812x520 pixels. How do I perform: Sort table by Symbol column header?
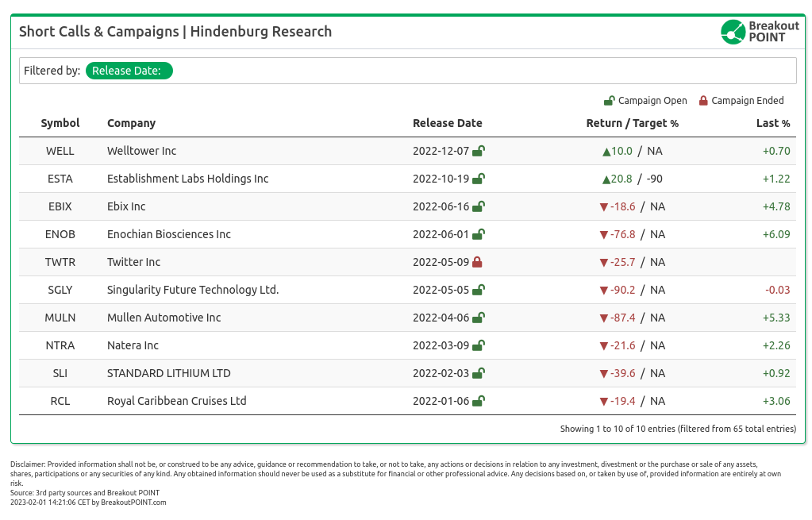click(60, 123)
